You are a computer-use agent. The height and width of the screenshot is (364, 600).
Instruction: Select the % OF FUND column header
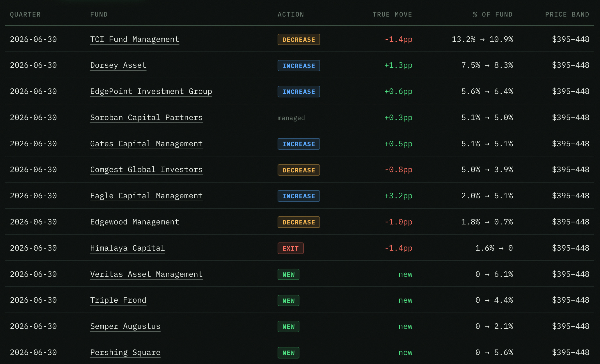coord(493,15)
